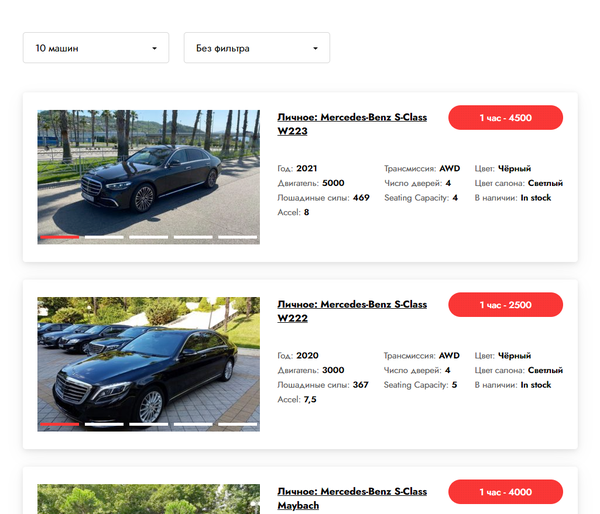This screenshot has width=600, height=514.
Task: Select the first red slide indicator on W222 photo
Action: pos(60,424)
